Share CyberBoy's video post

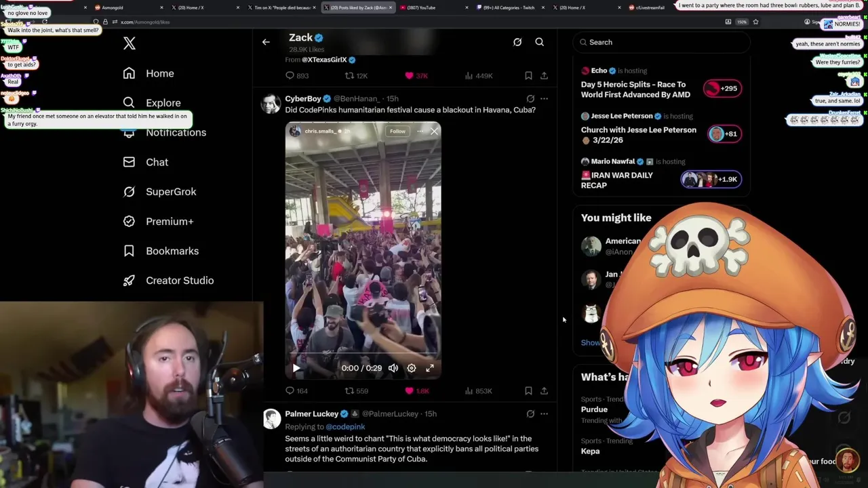click(x=544, y=391)
